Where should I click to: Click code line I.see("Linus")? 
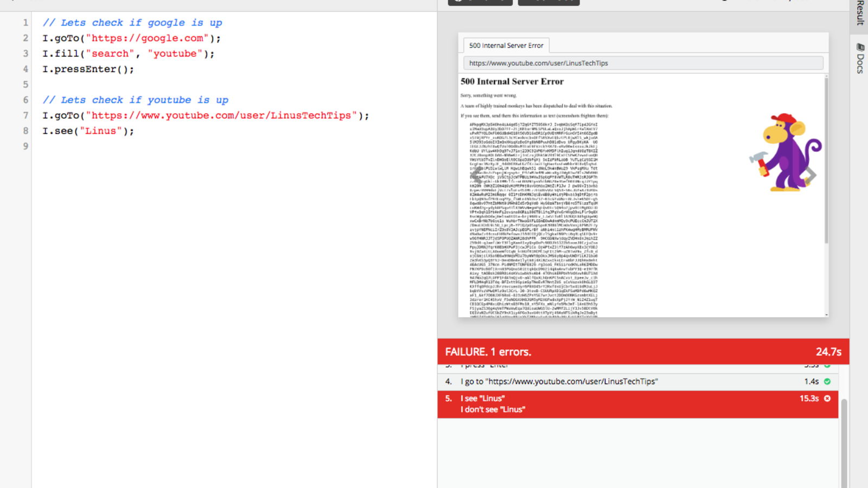88,131
